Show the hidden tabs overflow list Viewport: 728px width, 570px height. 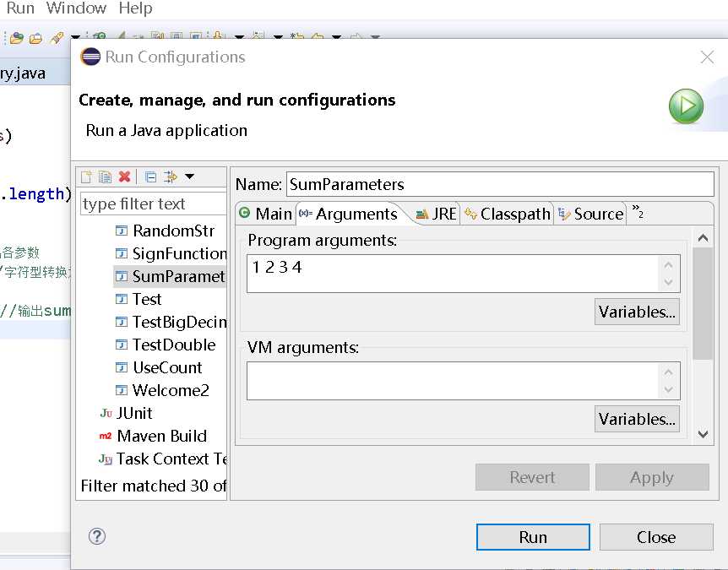[638, 212]
